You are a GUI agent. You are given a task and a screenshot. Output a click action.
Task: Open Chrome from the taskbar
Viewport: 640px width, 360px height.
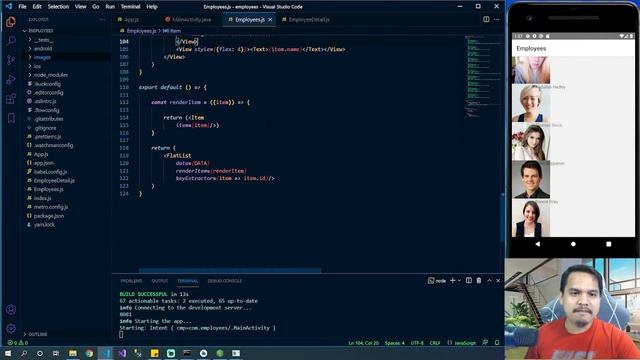tap(89, 353)
